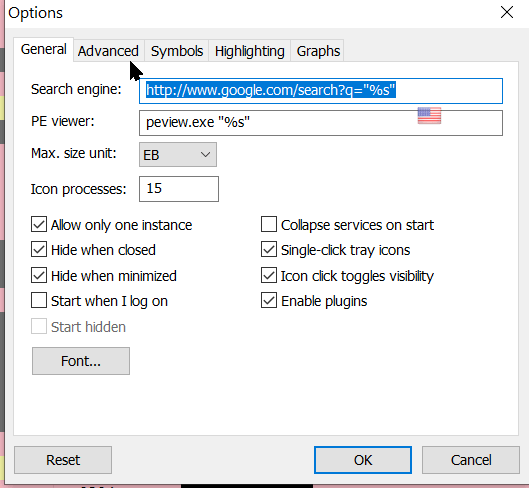Open the Max. size unit dropdown arrow

(x=205, y=155)
